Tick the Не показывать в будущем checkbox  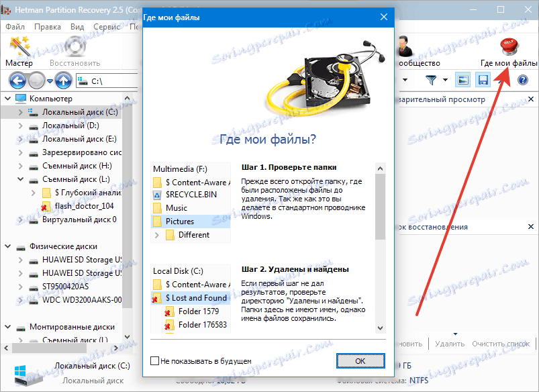click(x=154, y=360)
